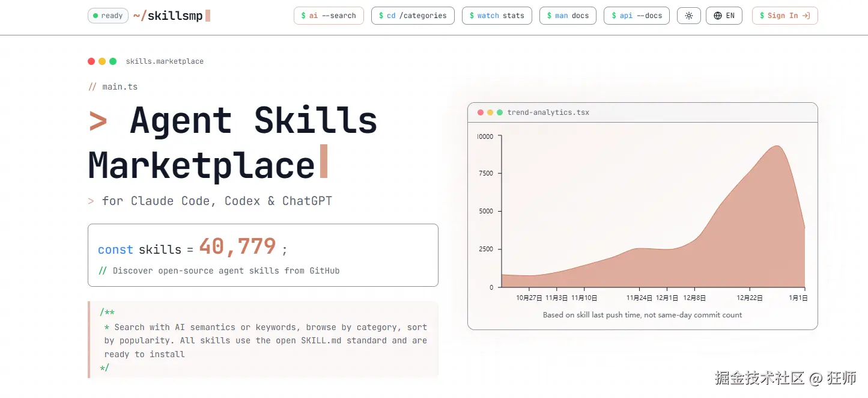
Task: Click the green dot of skills.marketplace window
Action: [113, 61]
